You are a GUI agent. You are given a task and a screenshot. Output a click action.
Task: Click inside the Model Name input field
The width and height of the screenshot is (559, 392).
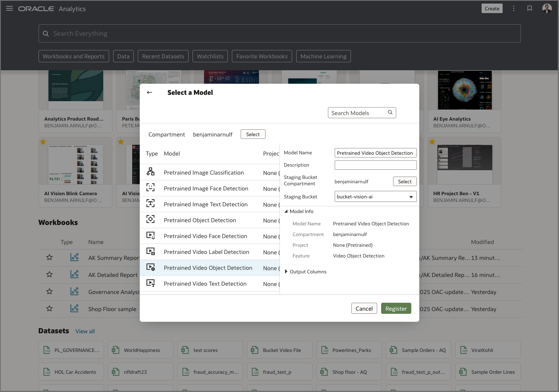(x=375, y=153)
